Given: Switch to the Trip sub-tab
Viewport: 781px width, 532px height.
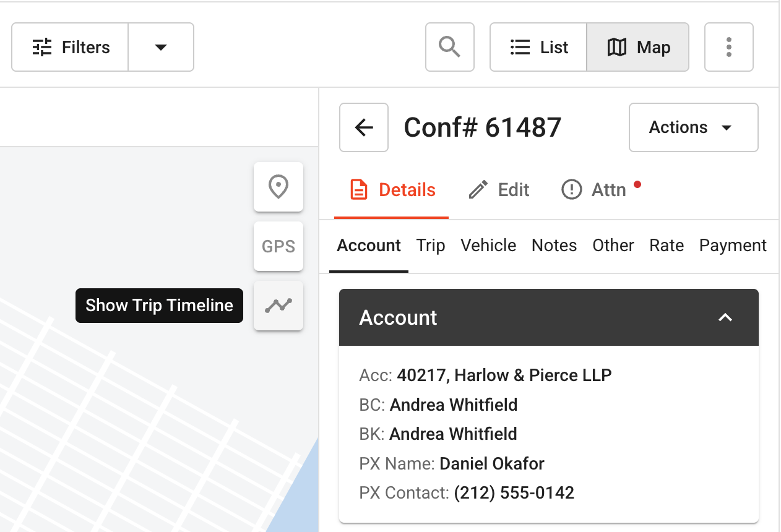Looking at the screenshot, I should (x=431, y=246).
